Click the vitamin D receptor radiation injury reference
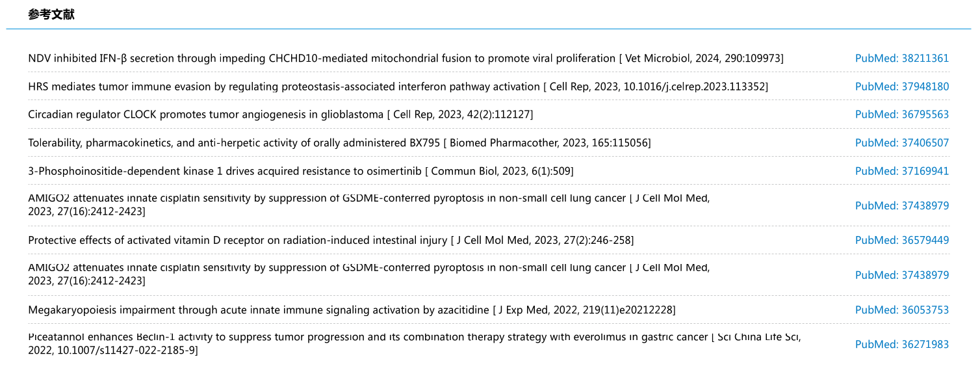The height and width of the screenshot is (383, 980). [x=238, y=240]
